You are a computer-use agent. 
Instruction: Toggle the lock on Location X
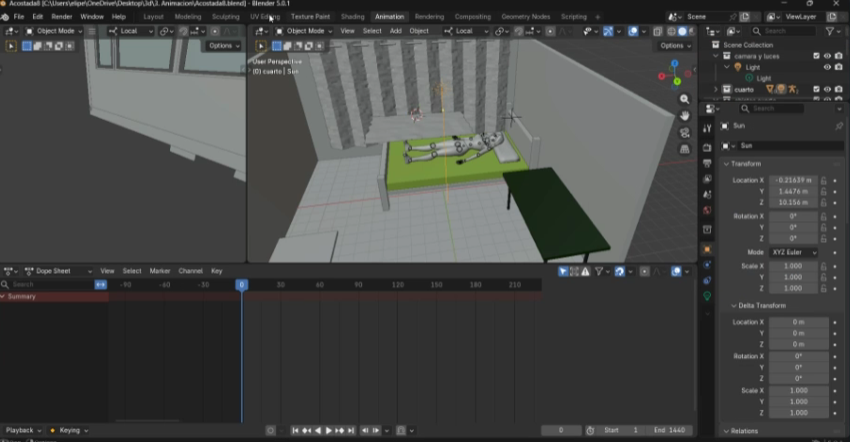[824, 180]
